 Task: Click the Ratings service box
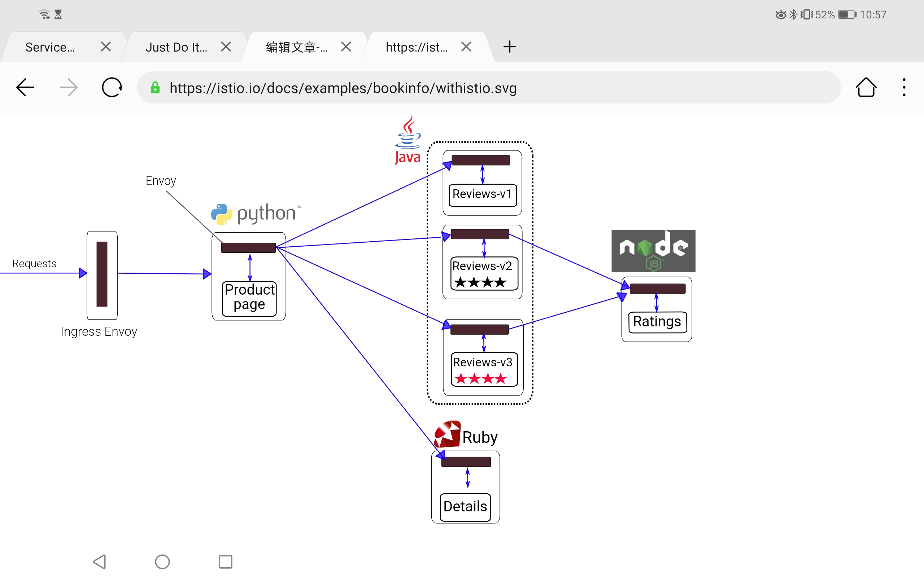(657, 322)
